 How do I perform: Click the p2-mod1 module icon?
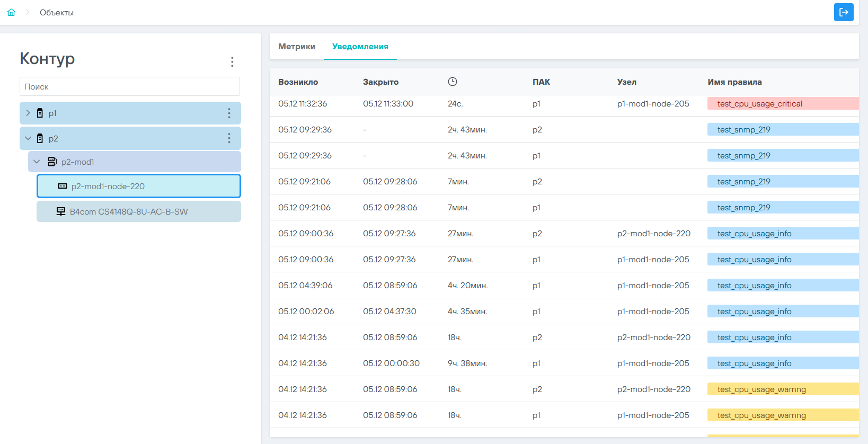click(52, 162)
